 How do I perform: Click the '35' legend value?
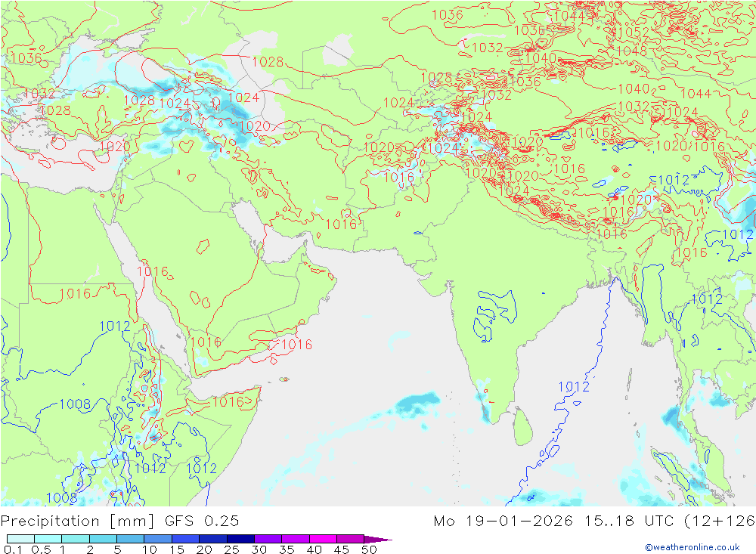tap(287, 549)
